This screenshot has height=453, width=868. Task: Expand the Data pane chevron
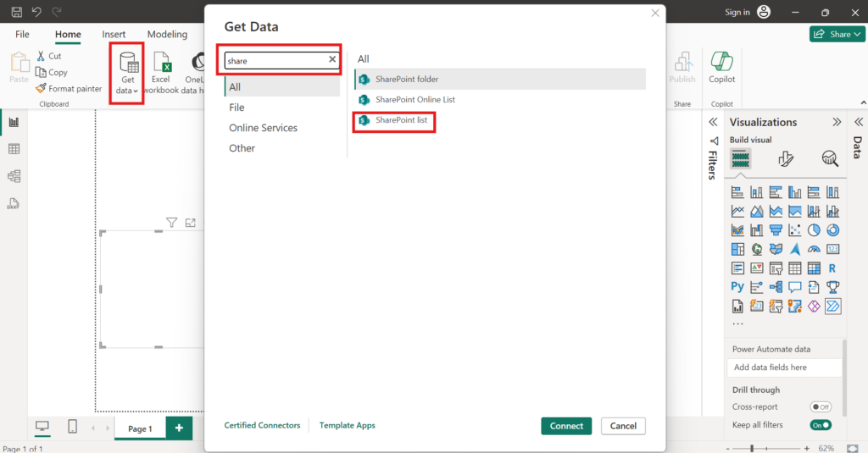click(x=859, y=122)
